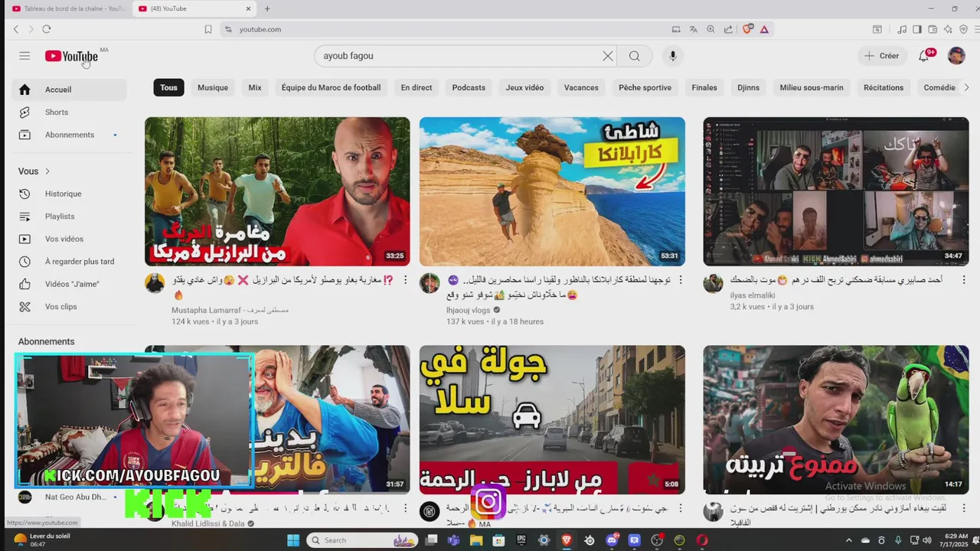Select the Tous chip

pyautogui.click(x=168, y=87)
